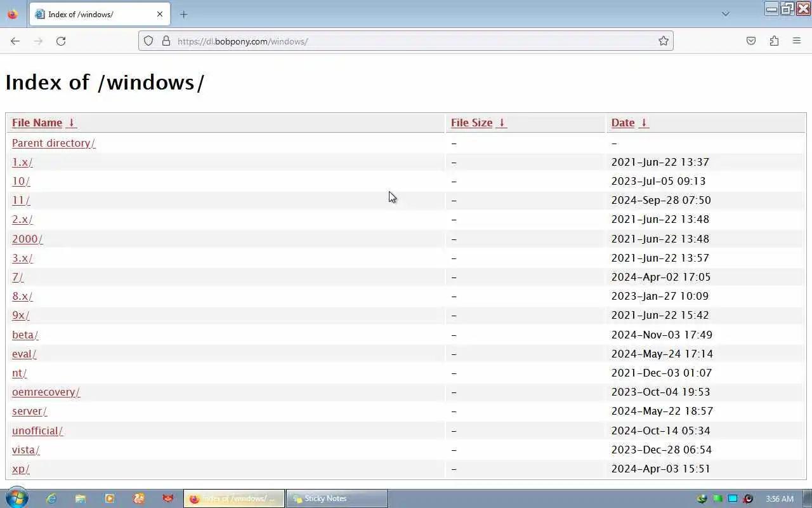The width and height of the screenshot is (812, 508).
Task: Open the oemrecovery/ folder link
Action: point(46,392)
